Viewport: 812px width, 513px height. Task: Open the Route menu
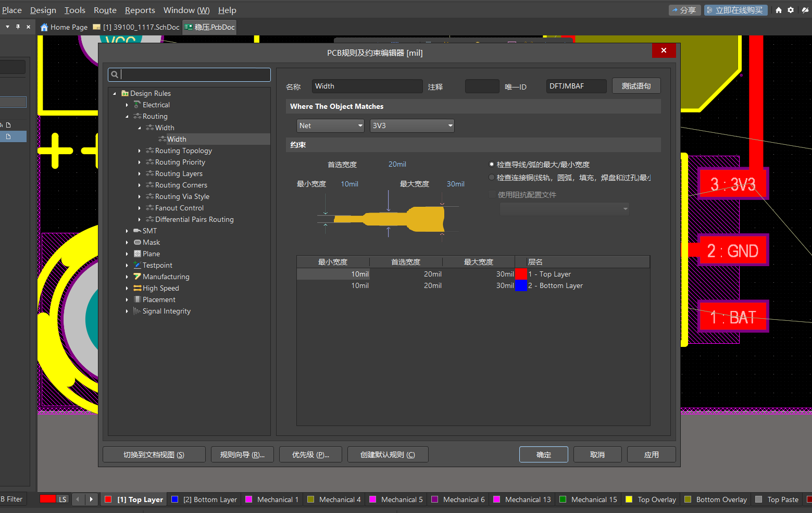click(x=105, y=10)
